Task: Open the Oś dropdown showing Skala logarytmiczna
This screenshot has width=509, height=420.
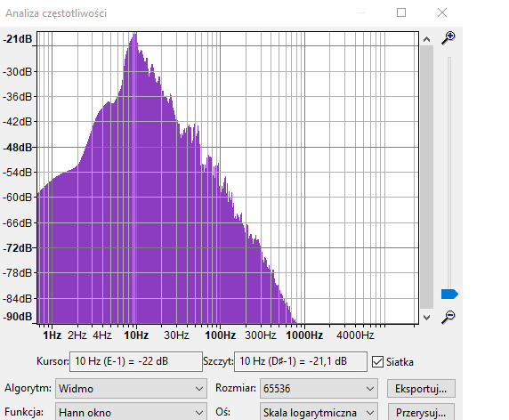Action: 319,412
